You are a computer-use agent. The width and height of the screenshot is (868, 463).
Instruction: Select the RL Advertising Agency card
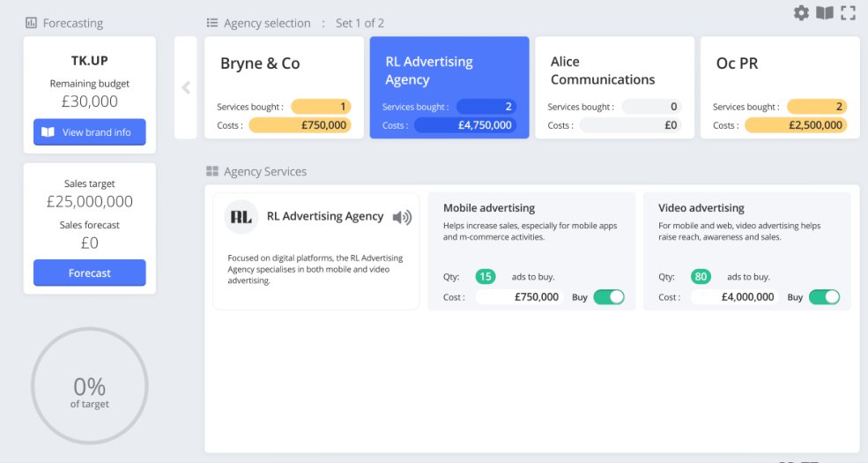click(x=449, y=87)
